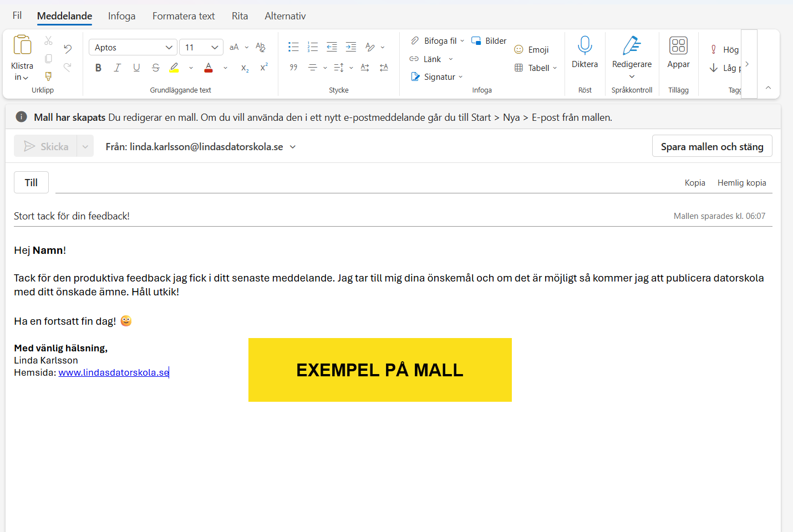The image size is (793, 532).
Task: Redo the last action
Action: click(x=68, y=67)
